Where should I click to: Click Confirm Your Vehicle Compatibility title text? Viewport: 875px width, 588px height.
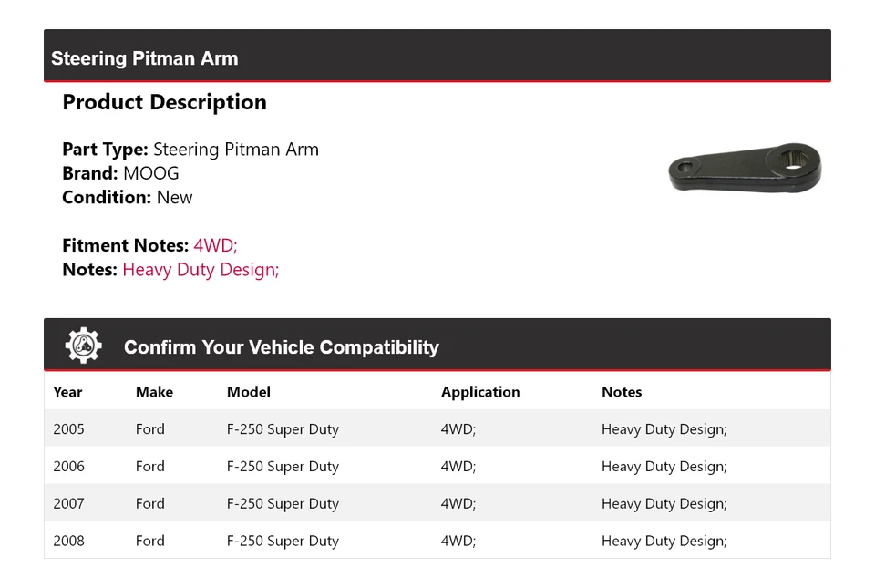pos(281,347)
